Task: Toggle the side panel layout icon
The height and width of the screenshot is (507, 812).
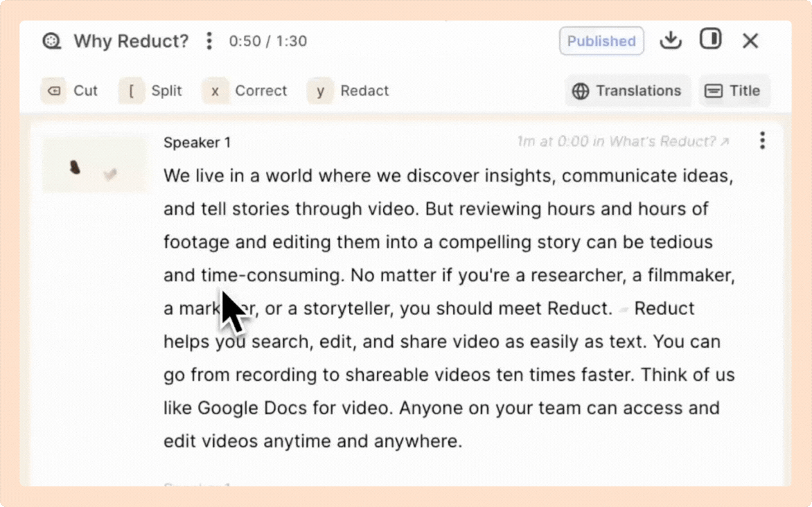Action: pos(711,39)
